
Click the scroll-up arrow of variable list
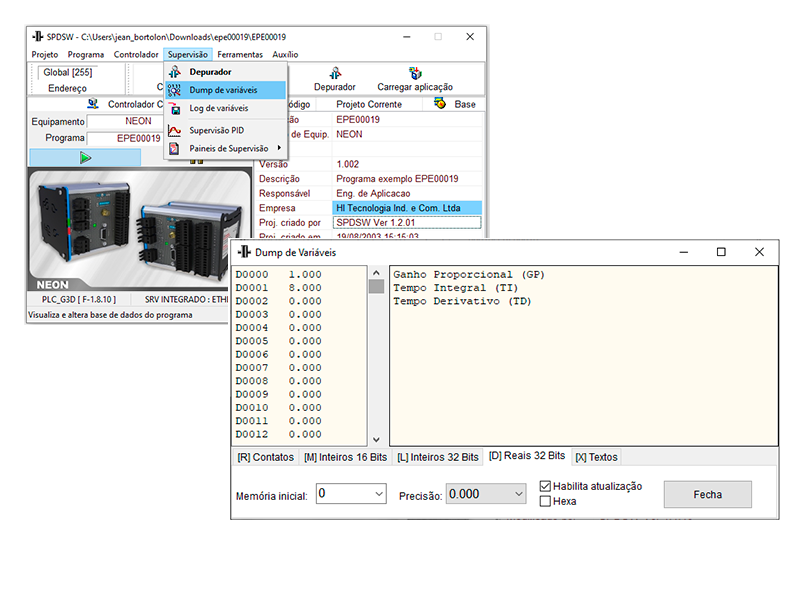pos(377,273)
